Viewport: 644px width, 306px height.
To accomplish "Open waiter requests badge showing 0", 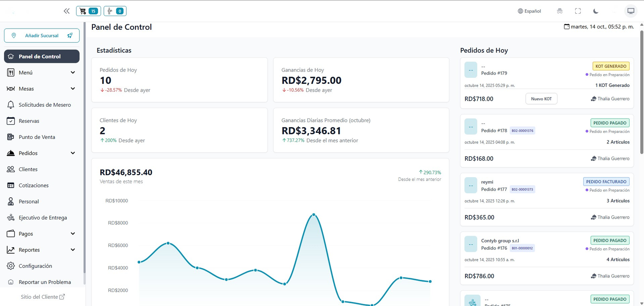I will point(115,11).
